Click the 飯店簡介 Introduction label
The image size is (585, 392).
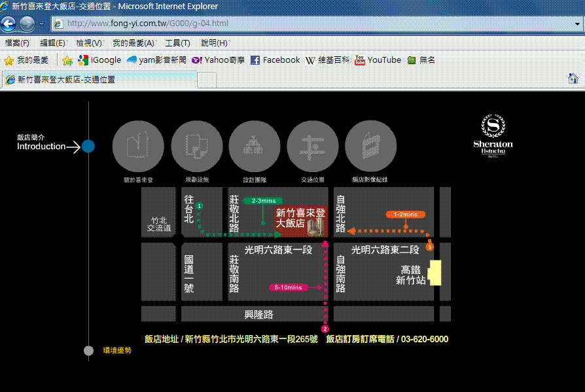pos(41,143)
